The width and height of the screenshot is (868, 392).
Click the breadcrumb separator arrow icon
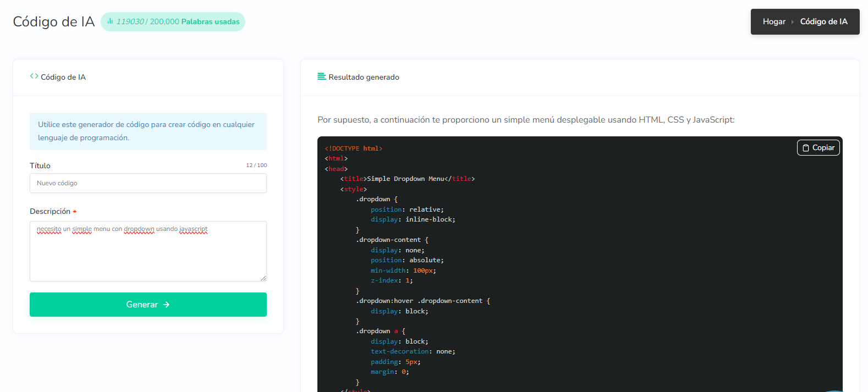click(793, 22)
